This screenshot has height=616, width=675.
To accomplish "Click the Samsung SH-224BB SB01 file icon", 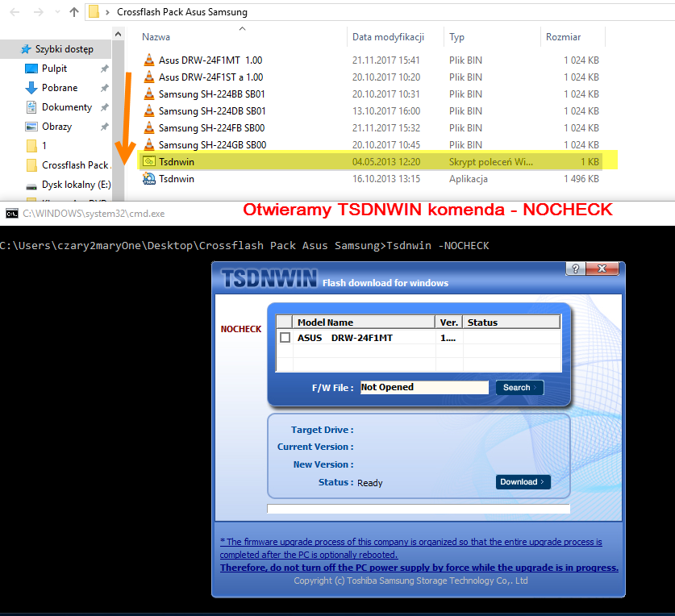I will (149, 94).
